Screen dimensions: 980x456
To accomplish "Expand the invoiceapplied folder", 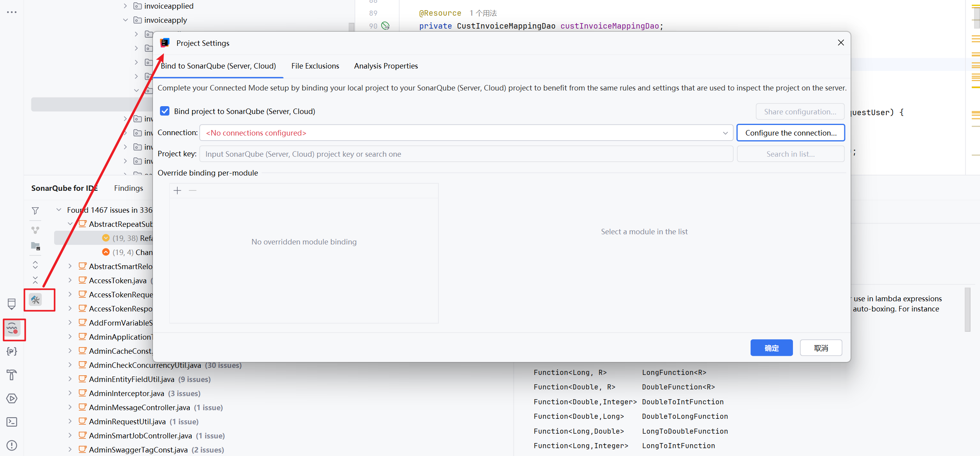I will (125, 6).
